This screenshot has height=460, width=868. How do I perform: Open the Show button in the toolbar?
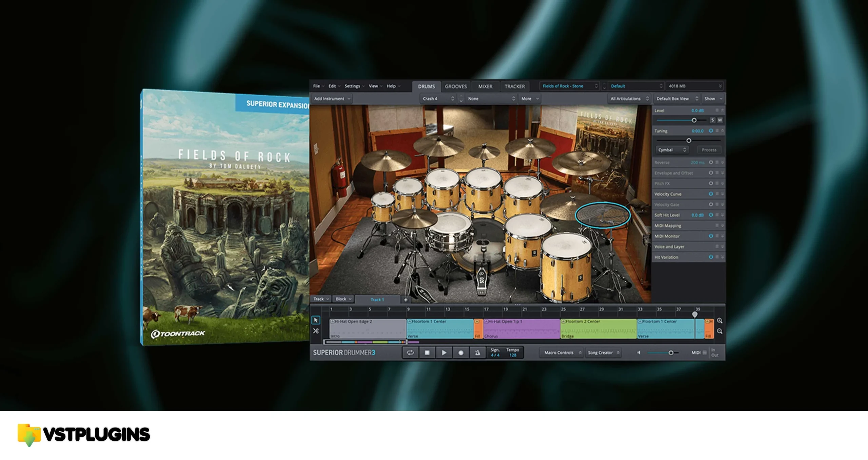(x=713, y=99)
